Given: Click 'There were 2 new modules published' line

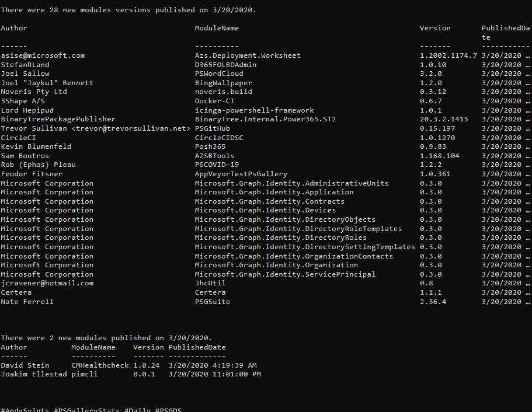Looking at the screenshot, I should 106,338.
